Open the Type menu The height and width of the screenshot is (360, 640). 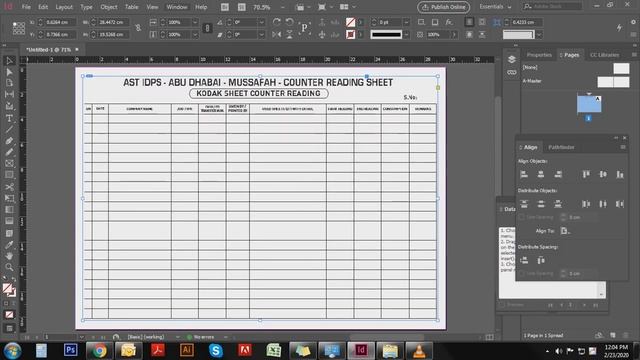point(86,7)
